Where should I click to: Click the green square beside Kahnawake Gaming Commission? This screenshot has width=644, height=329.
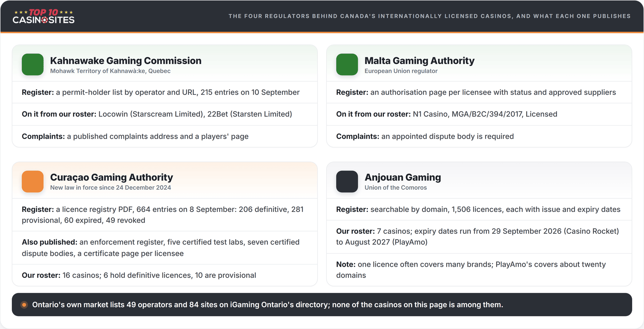pos(33,64)
